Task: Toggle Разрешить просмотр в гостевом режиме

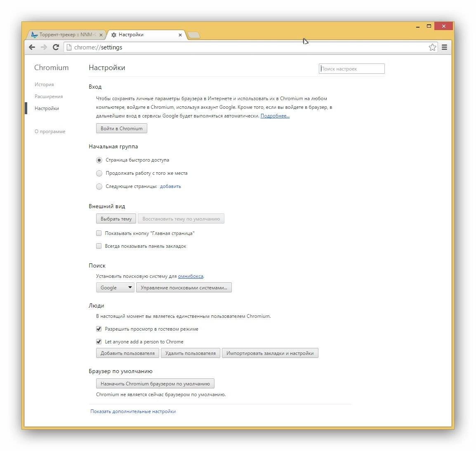Action: [x=99, y=329]
